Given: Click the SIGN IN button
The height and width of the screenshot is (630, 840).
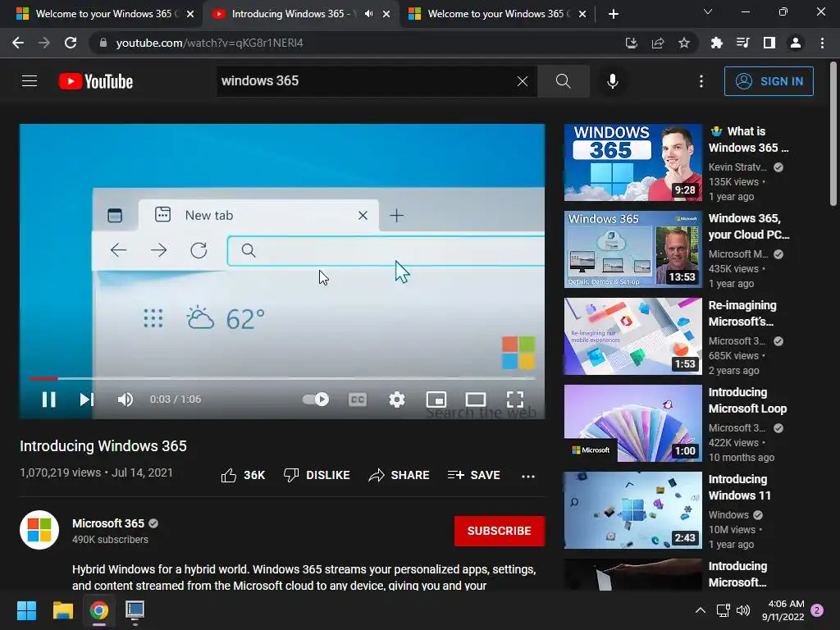Looking at the screenshot, I should coord(769,81).
